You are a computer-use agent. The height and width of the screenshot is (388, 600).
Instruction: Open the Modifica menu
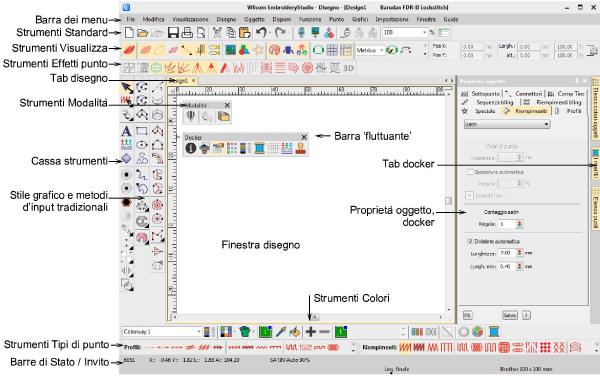(x=153, y=19)
